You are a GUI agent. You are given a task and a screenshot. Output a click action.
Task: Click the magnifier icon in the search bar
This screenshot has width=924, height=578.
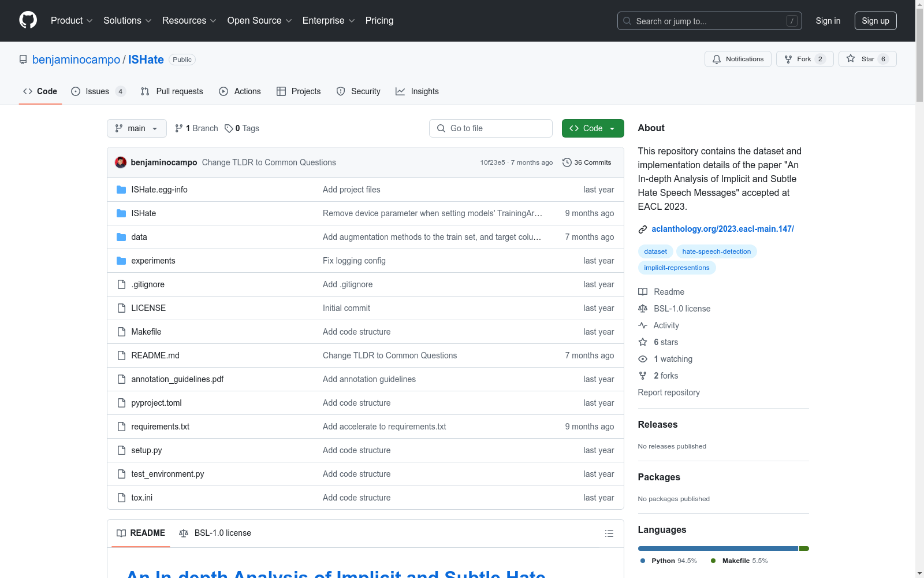click(627, 21)
